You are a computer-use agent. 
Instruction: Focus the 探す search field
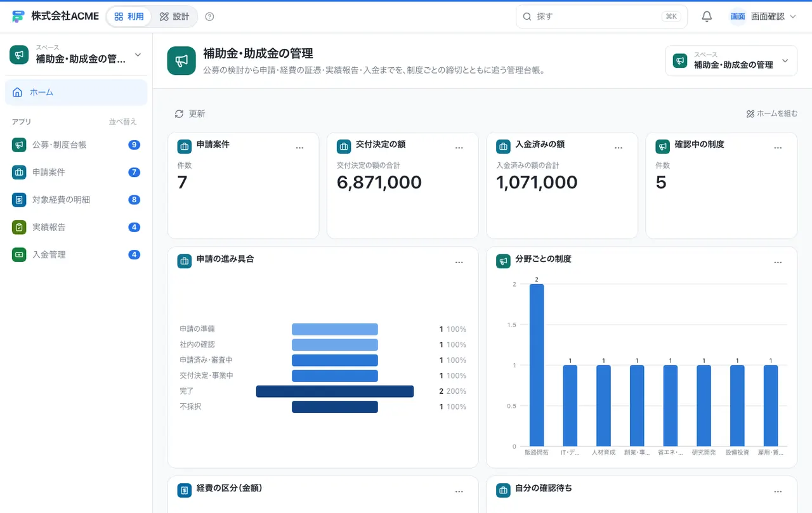[602, 16]
